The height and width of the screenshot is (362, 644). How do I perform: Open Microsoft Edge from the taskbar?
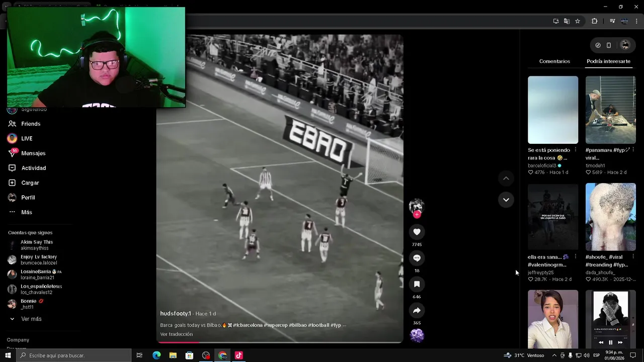coord(156,355)
